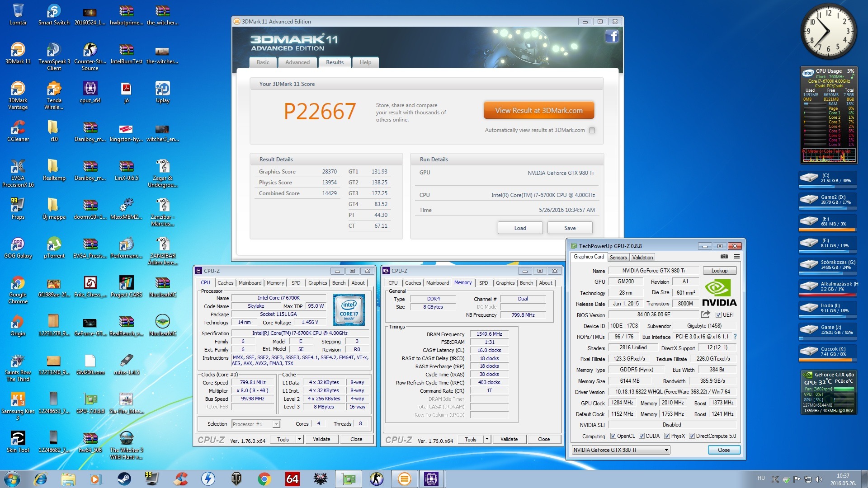Screen dimensions: 868x488
Task: Open 3DMark 11 desktop shortcut
Action: 18,53
